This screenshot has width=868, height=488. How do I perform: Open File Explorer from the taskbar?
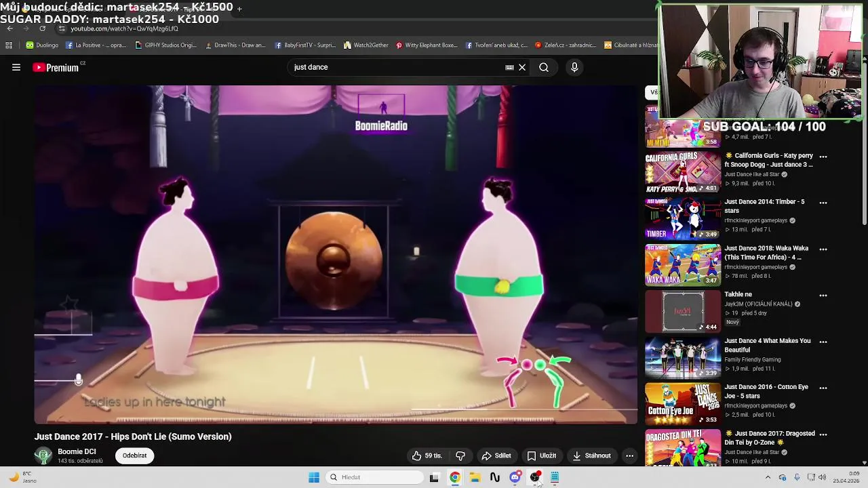tap(475, 477)
